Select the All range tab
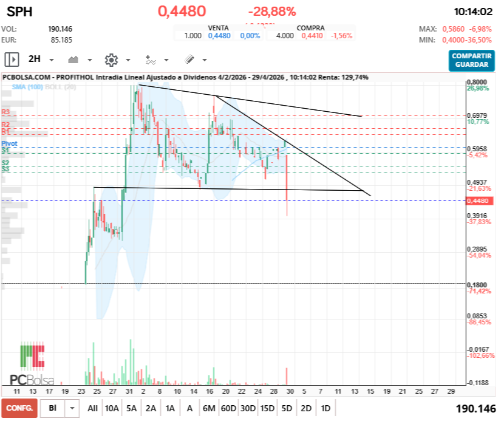The image size is (504, 421). pyautogui.click(x=92, y=408)
